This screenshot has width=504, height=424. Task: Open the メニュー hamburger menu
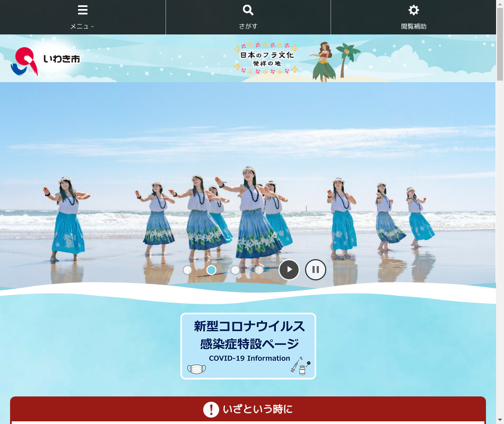coord(83,17)
